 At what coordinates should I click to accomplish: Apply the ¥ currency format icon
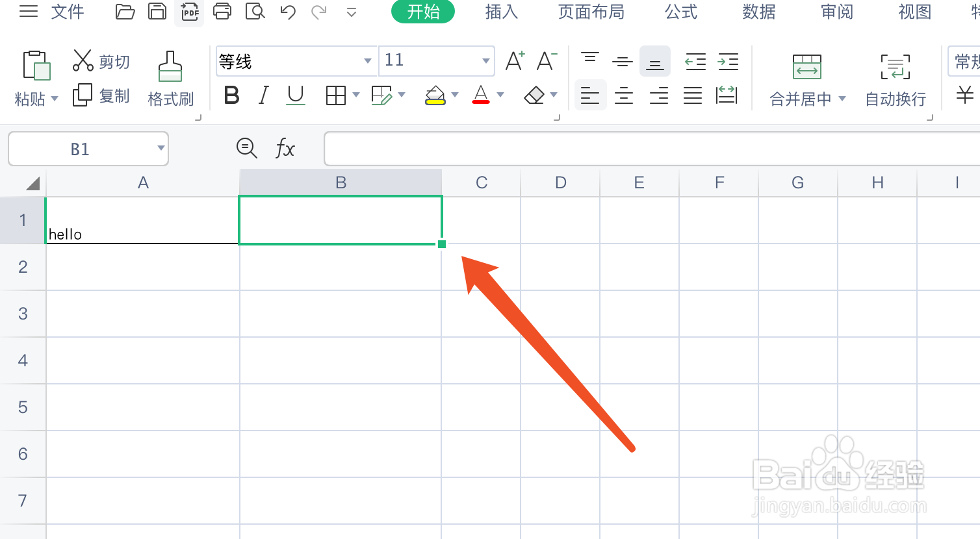964,95
